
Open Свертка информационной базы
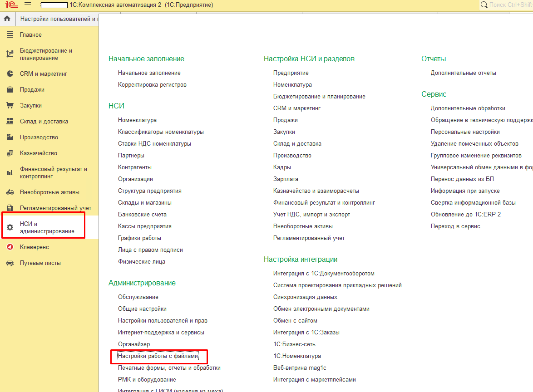(x=473, y=203)
